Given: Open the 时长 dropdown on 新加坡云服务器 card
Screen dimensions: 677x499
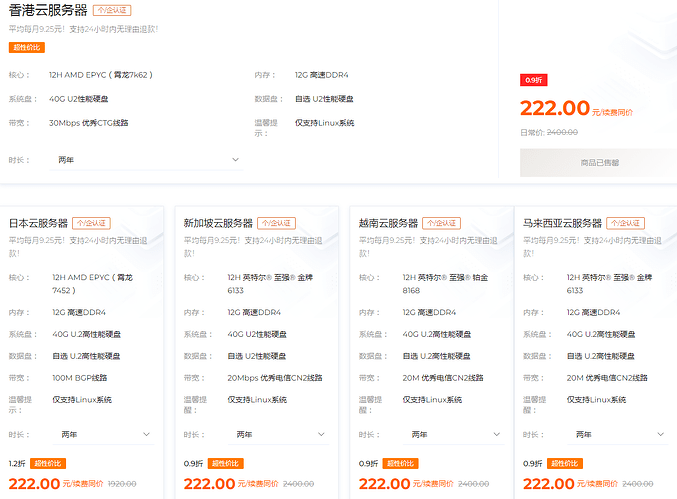Looking at the screenshot, I should 278,434.
